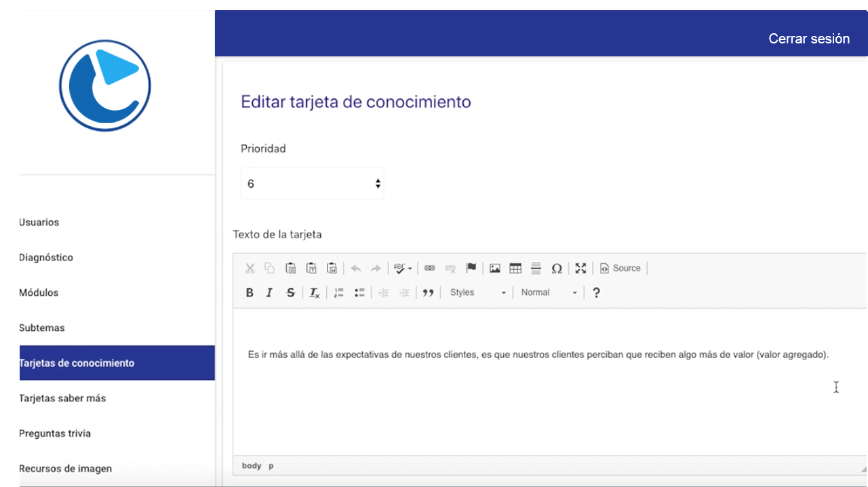Click inside the card text paragraph

538,355
